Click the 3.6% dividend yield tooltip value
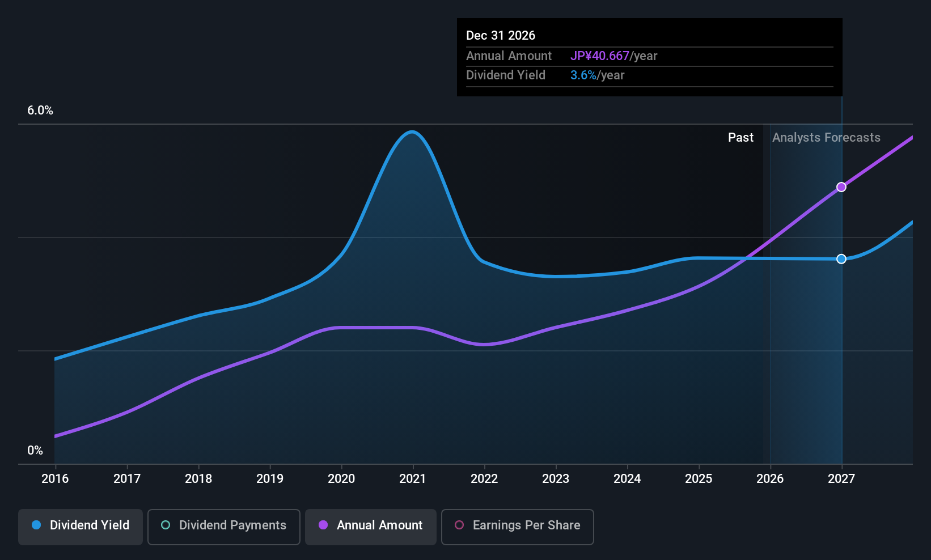The image size is (931, 560). tap(583, 75)
